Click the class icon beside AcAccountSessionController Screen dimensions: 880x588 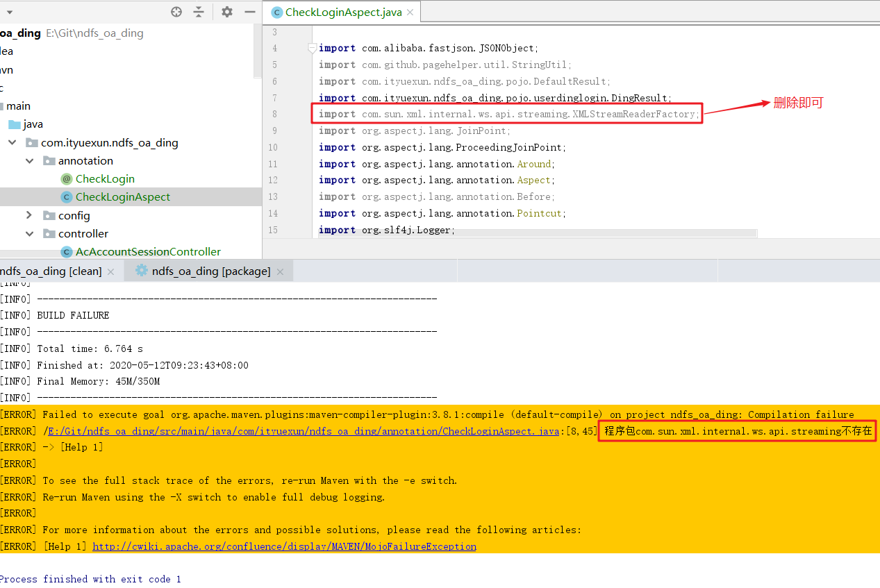click(x=65, y=251)
